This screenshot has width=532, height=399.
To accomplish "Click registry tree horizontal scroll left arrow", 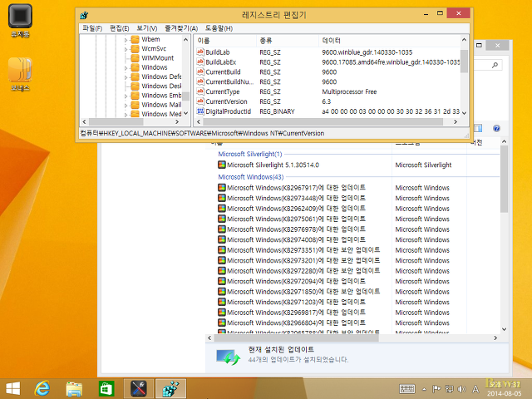I will [85, 122].
